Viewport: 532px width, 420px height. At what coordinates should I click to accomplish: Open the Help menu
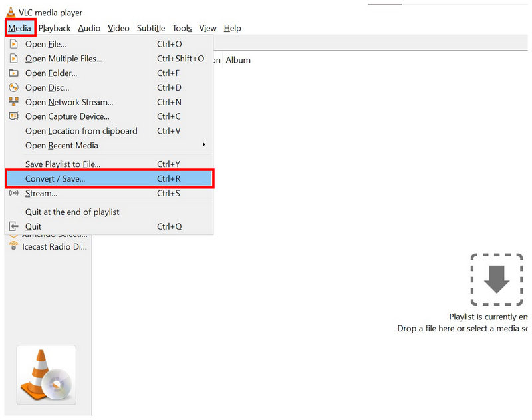(x=232, y=28)
